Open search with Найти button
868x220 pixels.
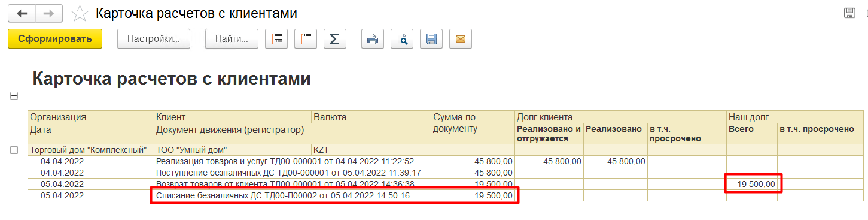(232, 39)
